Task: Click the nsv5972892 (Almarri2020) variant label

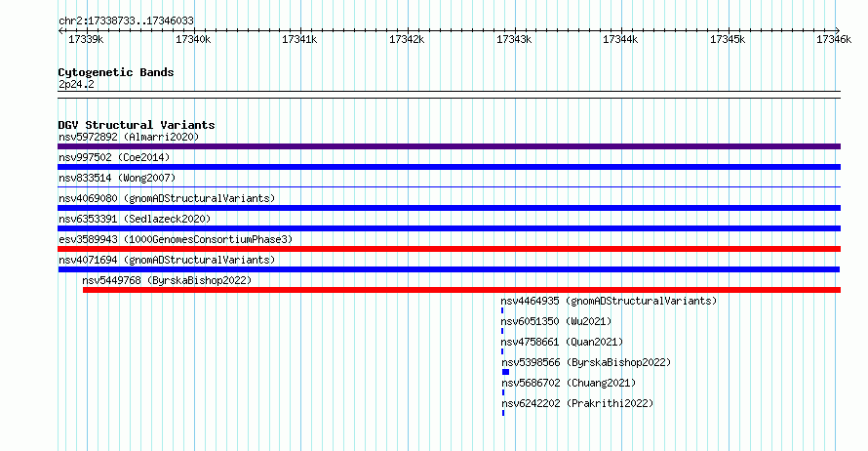Action: click(129, 137)
